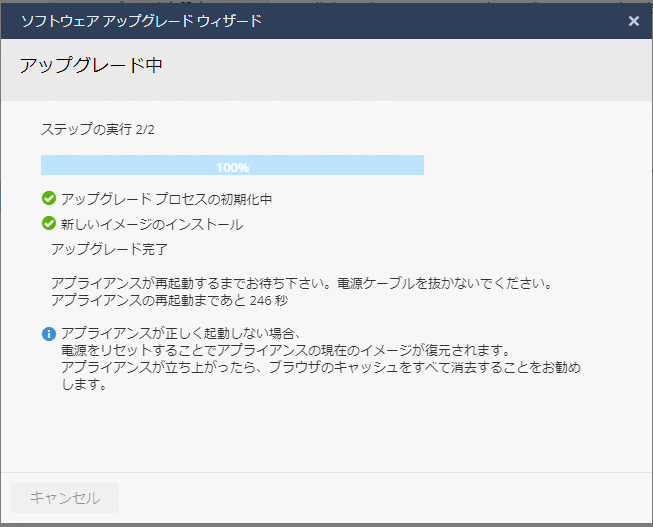Click the アプライアンスが正しく起動しない場合 note line
The width and height of the screenshot is (653, 527).
click(180, 334)
